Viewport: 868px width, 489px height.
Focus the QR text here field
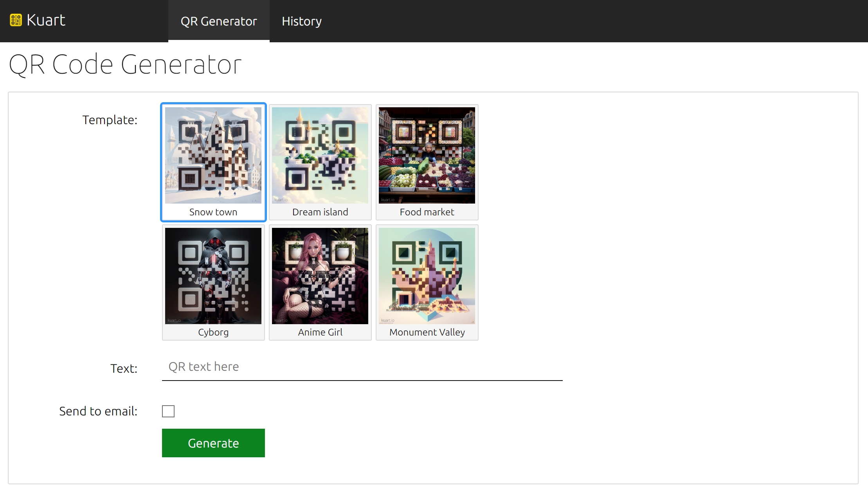pos(362,367)
